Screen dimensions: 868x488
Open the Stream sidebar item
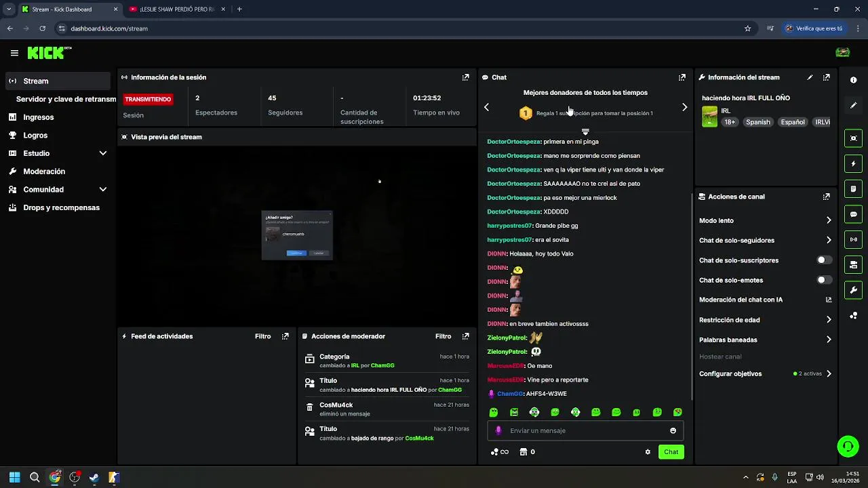click(x=57, y=81)
